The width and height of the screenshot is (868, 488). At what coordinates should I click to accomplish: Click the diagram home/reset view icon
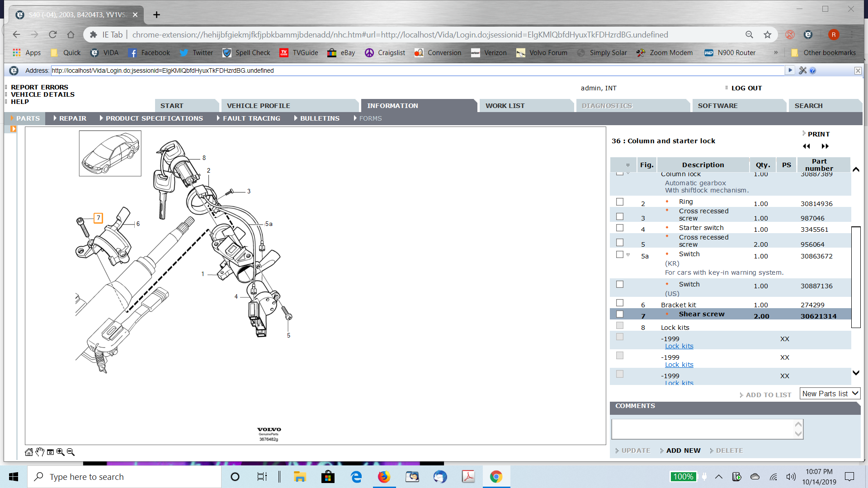(29, 452)
